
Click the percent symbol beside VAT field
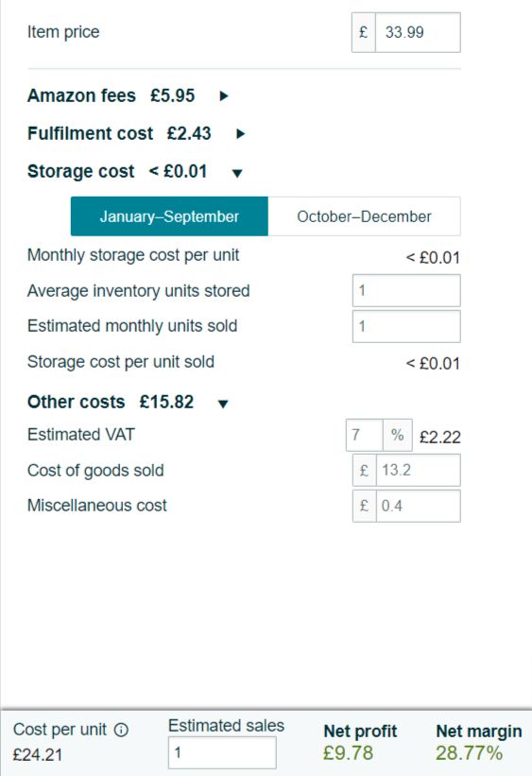click(398, 435)
